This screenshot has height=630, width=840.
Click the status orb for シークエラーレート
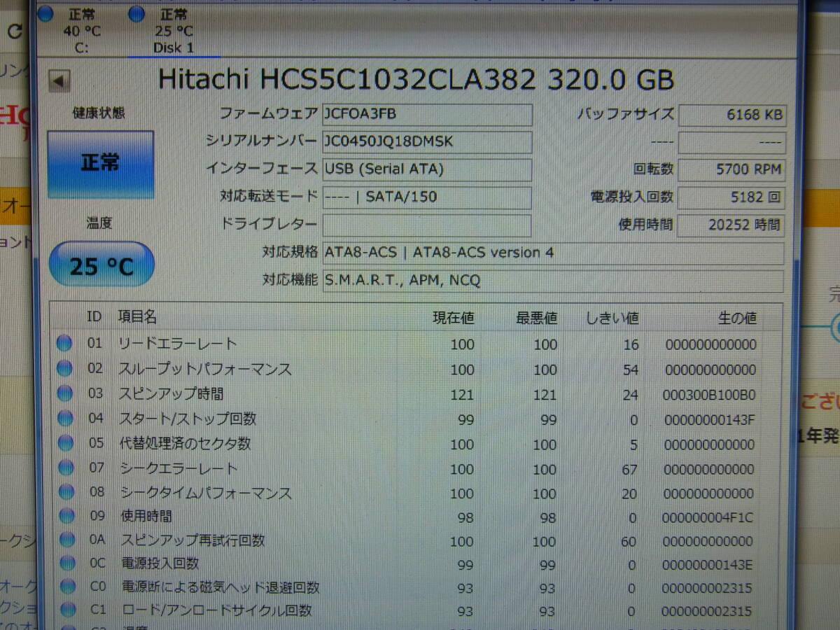point(66,468)
